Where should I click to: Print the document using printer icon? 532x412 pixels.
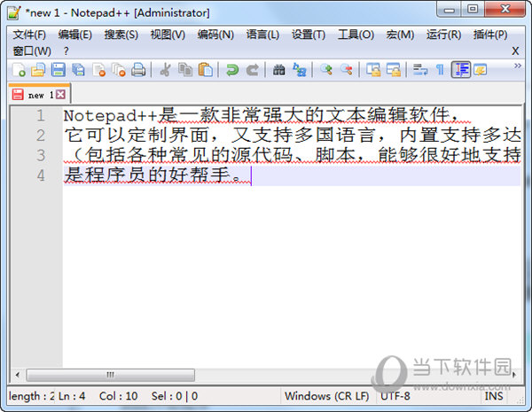coord(138,70)
